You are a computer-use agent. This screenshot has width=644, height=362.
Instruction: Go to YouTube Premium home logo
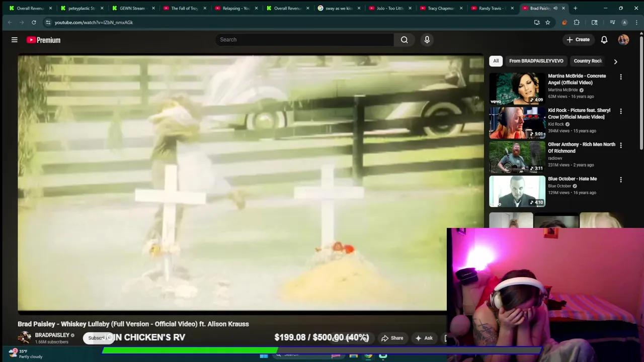(44, 40)
